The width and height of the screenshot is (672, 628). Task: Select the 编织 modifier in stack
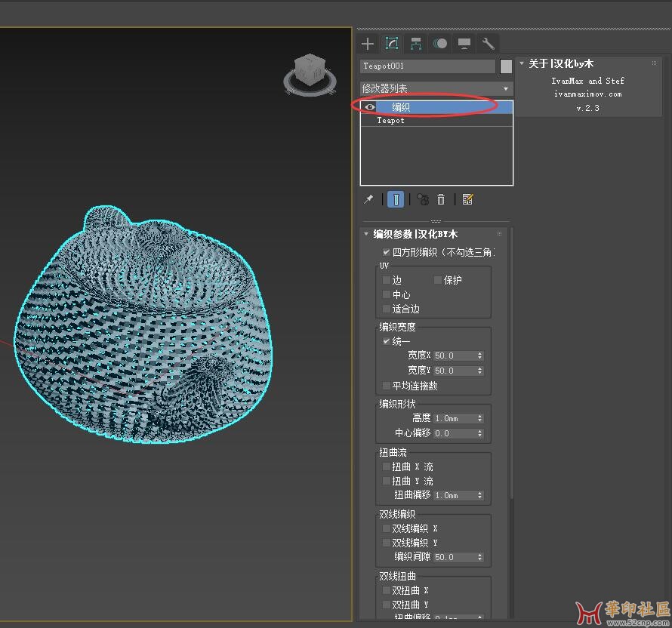click(436, 107)
